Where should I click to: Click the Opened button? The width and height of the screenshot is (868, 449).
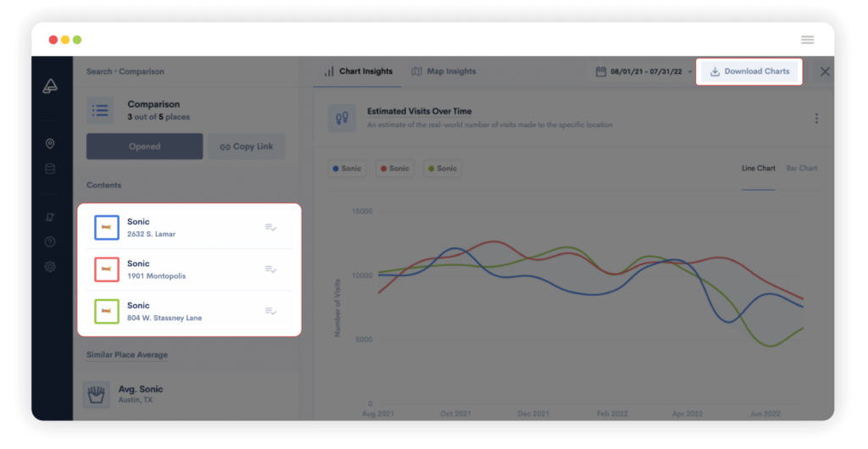[144, 147]
